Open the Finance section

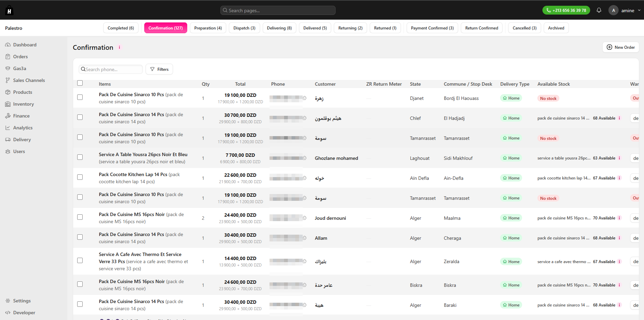tap(21, 116)
